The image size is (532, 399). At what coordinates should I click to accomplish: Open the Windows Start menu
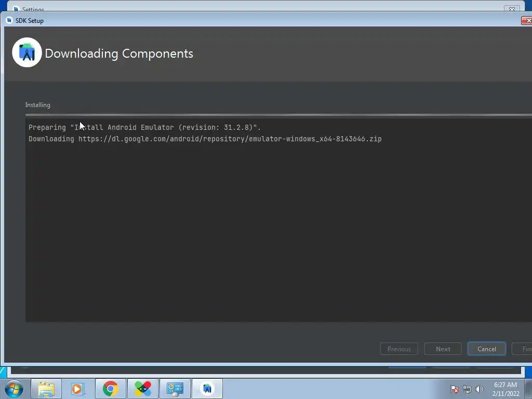point(14,389)
